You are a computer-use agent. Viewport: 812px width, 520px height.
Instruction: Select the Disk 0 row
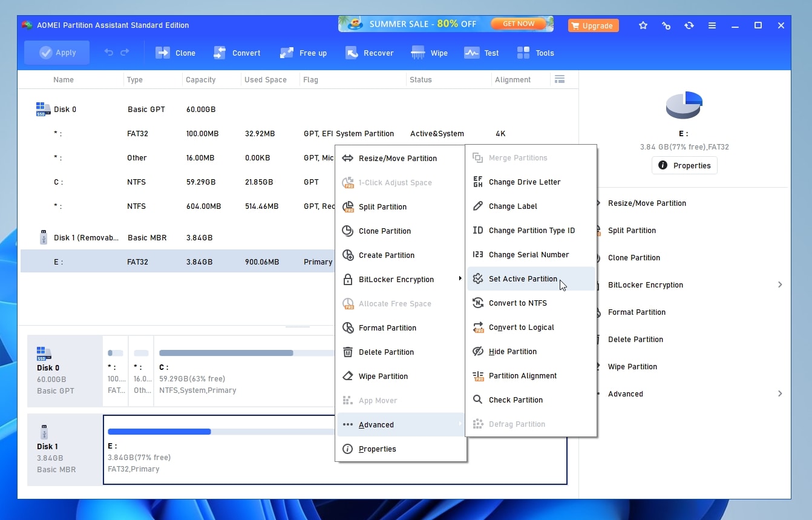64,109
